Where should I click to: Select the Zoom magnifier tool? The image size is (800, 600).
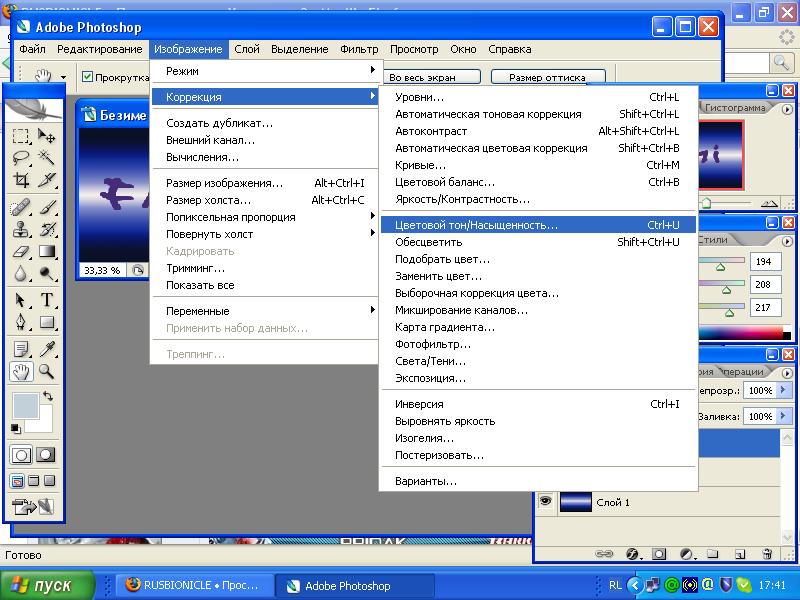(46, 371)
